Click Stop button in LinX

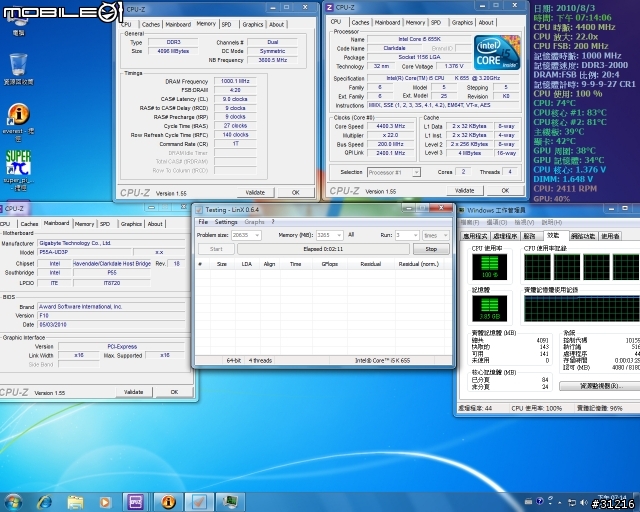click(x=431, y=249)
